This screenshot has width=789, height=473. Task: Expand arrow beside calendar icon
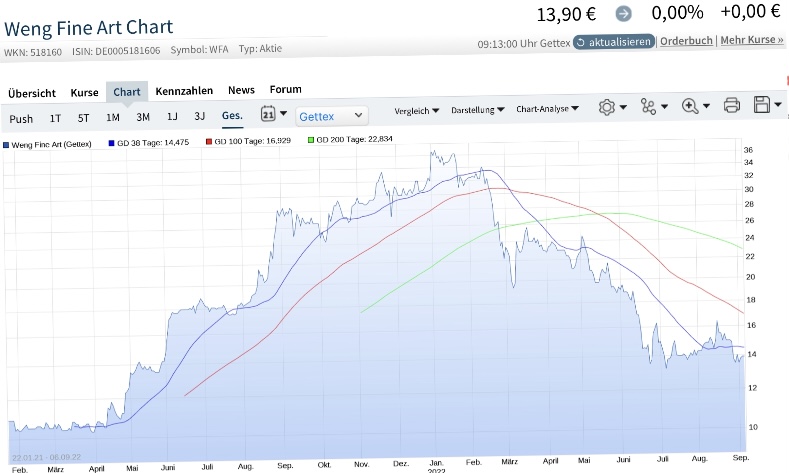tap(283, 114)
